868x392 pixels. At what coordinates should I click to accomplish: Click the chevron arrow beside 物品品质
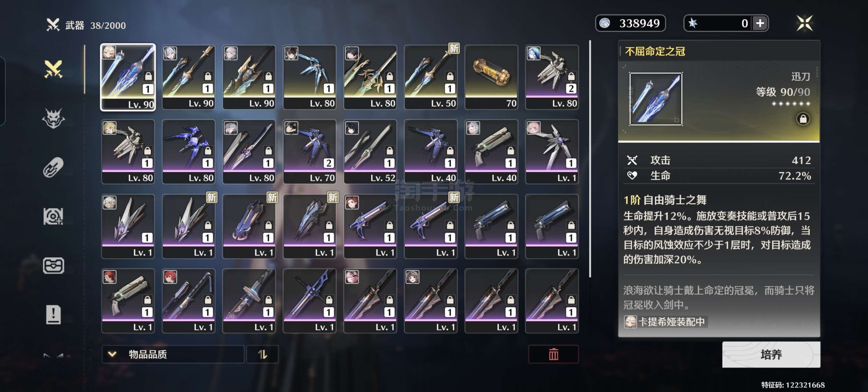112,354
